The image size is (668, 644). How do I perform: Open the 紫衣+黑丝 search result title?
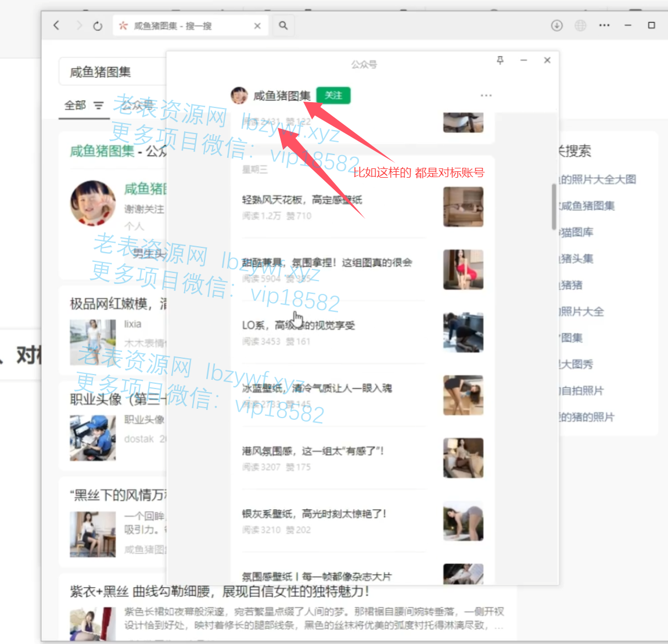pos(220,591)
